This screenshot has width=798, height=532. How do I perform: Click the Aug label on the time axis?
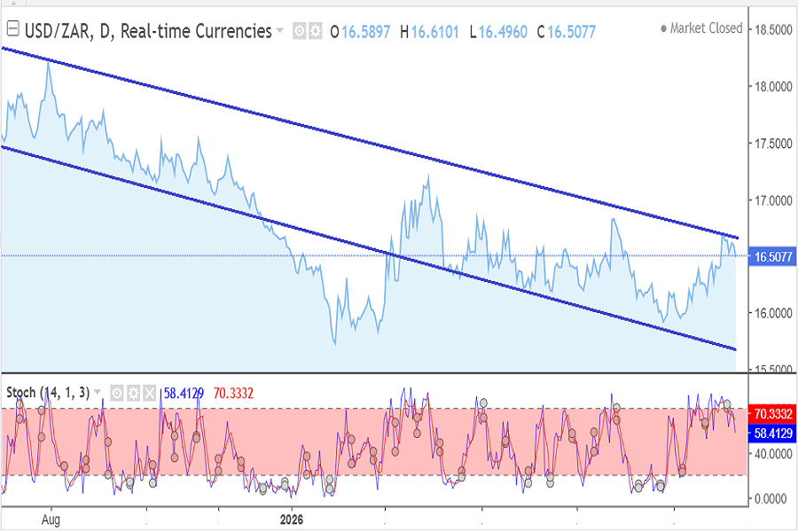point(51,520)
